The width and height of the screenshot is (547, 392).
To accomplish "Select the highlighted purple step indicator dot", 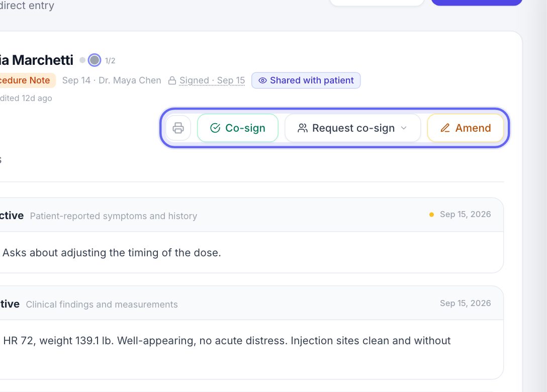I will [x=94, y=60].
